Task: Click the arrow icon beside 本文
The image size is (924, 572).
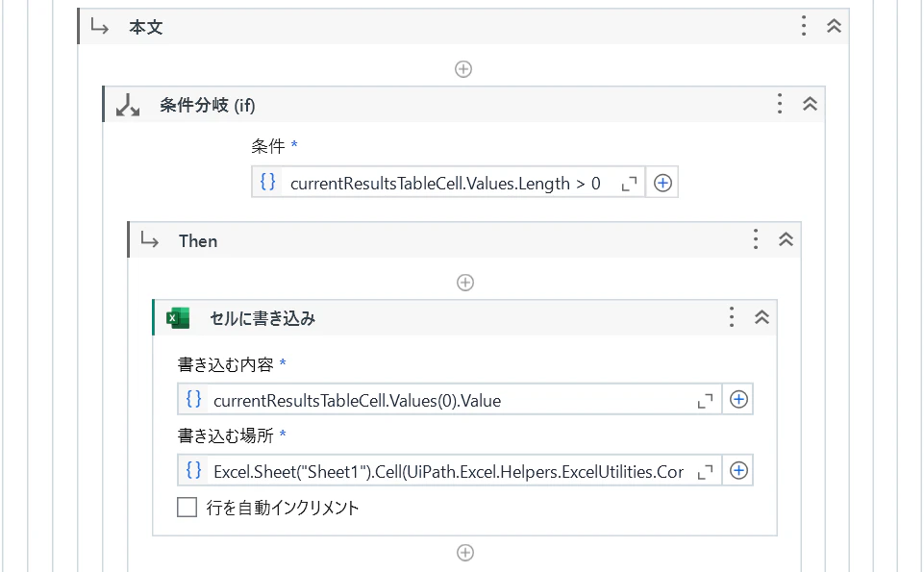Action: tap(100, 27)
